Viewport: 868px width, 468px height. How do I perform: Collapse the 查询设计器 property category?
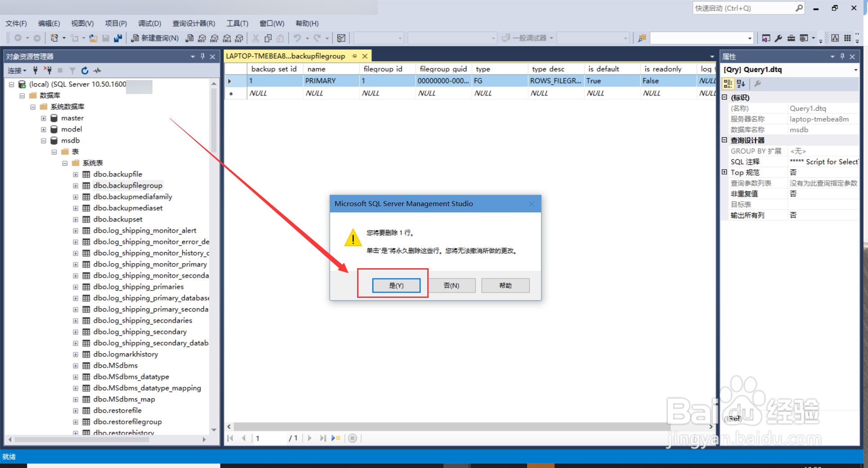coord(725,140)
